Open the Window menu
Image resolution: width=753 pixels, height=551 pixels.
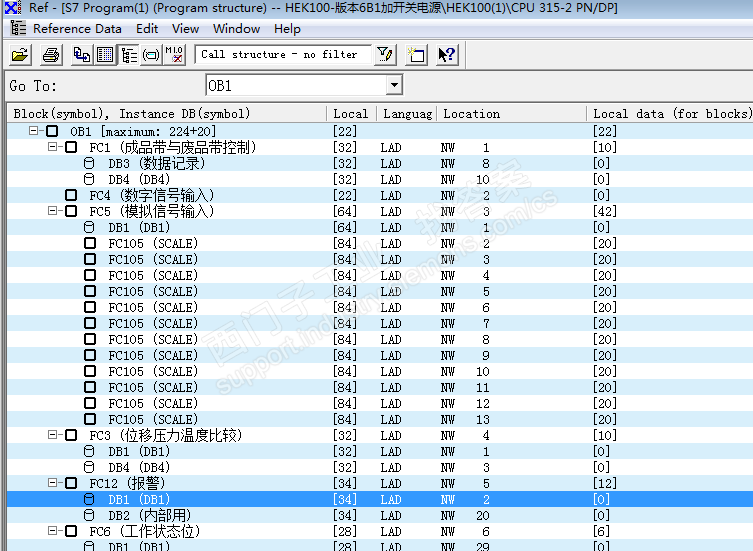[x=236, y=29]
